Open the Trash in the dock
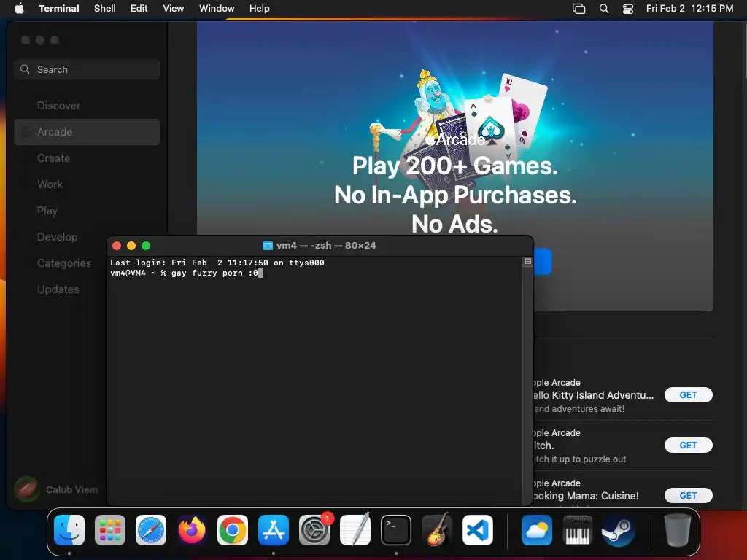747x560 pixels. [x=678, y=530]
